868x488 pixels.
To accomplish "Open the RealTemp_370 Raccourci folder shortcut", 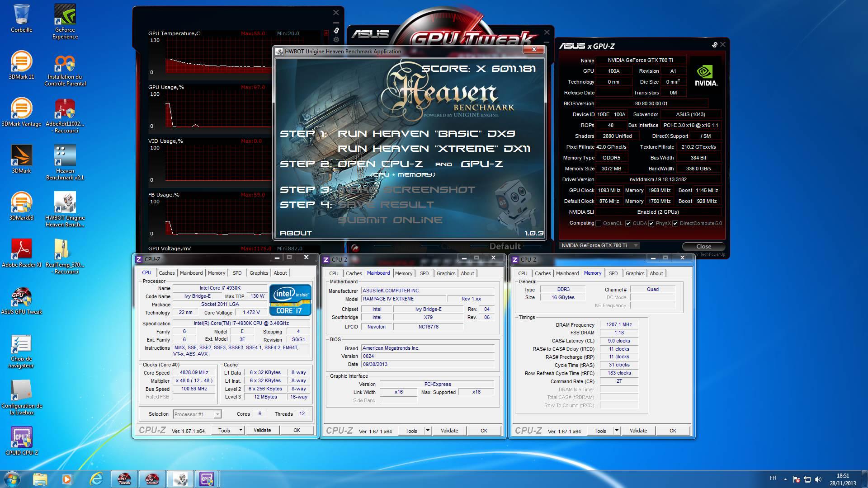I will click(x=65, y=257).
